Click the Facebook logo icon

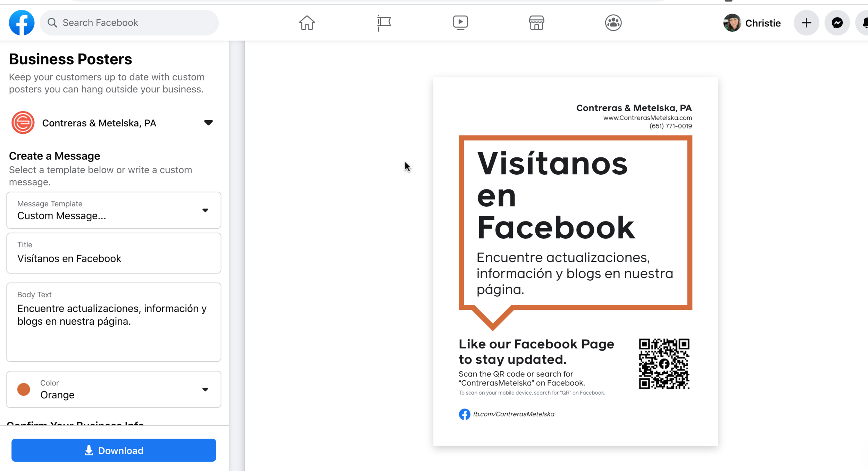(22, 23)
